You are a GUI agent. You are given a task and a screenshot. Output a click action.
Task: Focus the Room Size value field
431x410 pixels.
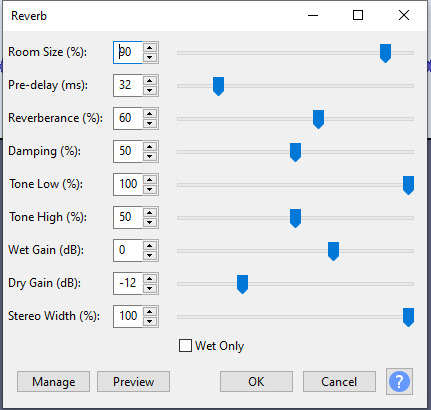pos(128,52)
